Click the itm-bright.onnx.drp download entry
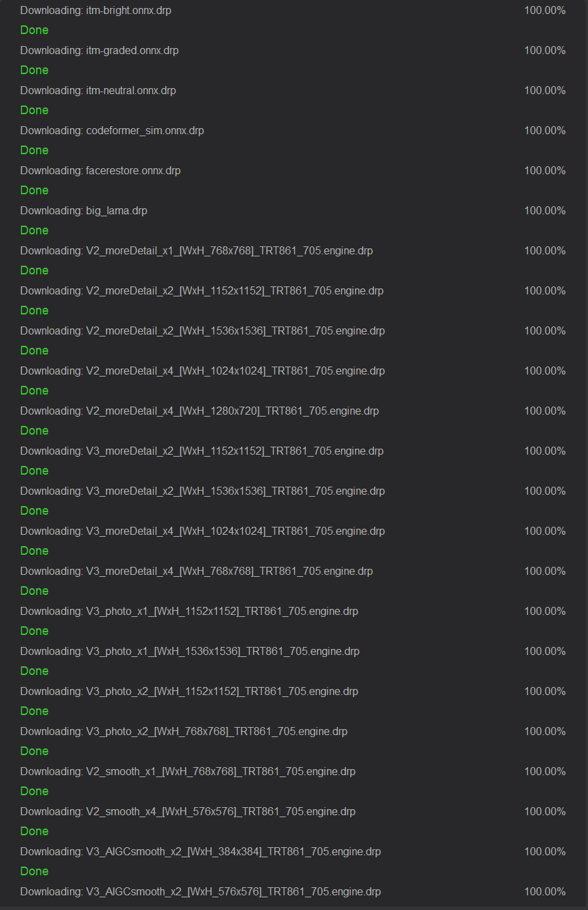 [x=95, y=11]
